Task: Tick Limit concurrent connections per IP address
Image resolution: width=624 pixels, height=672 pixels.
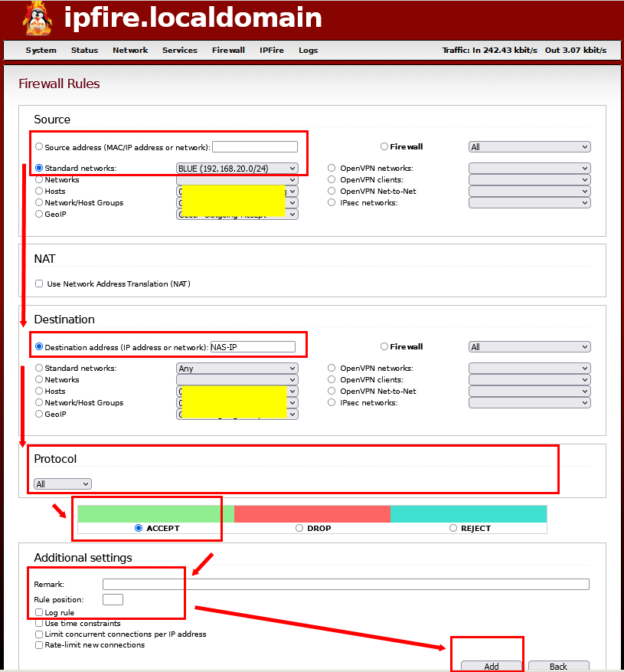Action: [39, 634]
